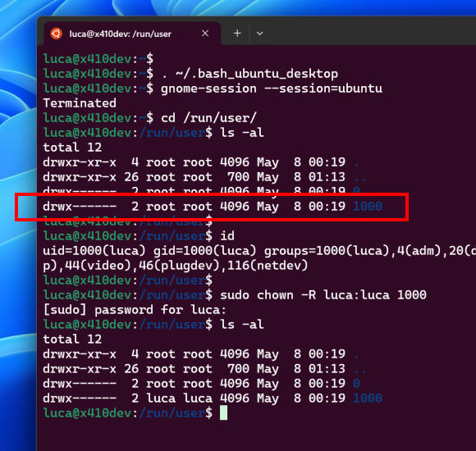Click the 'sudo chown -R luca:luca 1000' command
476x451 pixels.
coord(323,295)
